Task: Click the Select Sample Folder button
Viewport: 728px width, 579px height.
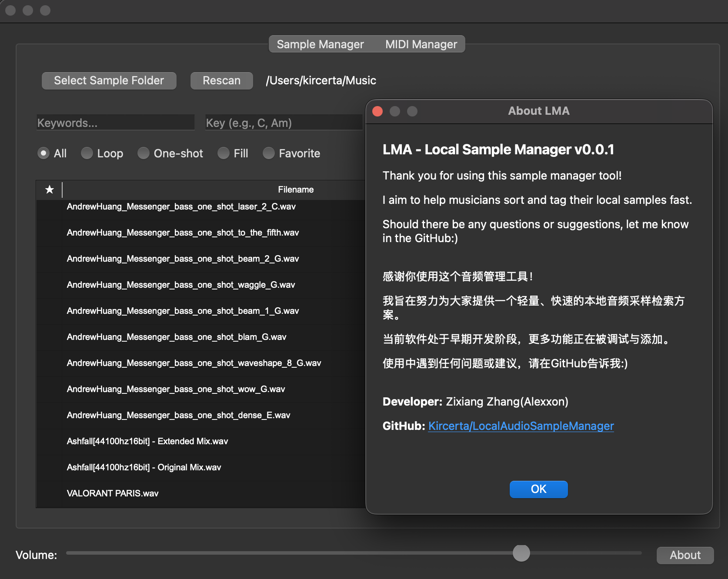Action: click(x=109, y=81)
